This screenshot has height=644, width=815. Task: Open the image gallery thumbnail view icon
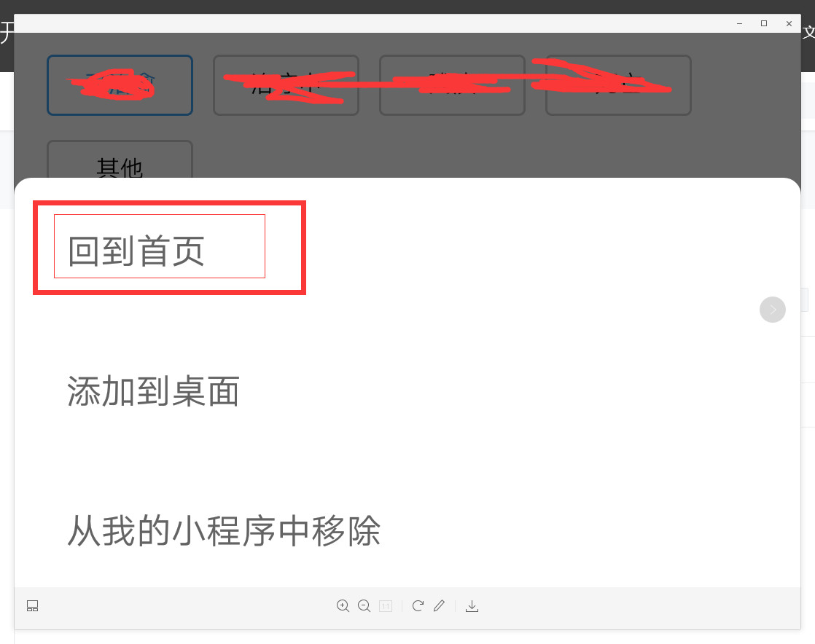coord(32,606)
